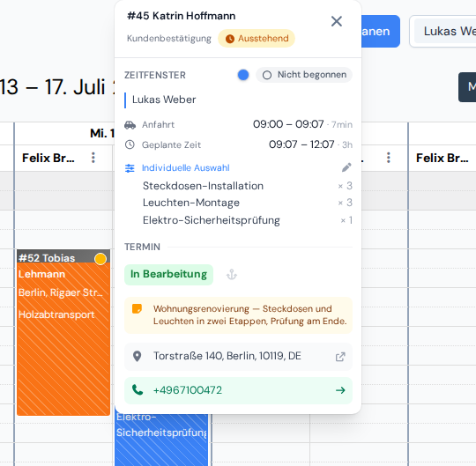Click the Felix Br... column header on right
Viewport: 476px width, 466px height.
click(x=442, y=158)
